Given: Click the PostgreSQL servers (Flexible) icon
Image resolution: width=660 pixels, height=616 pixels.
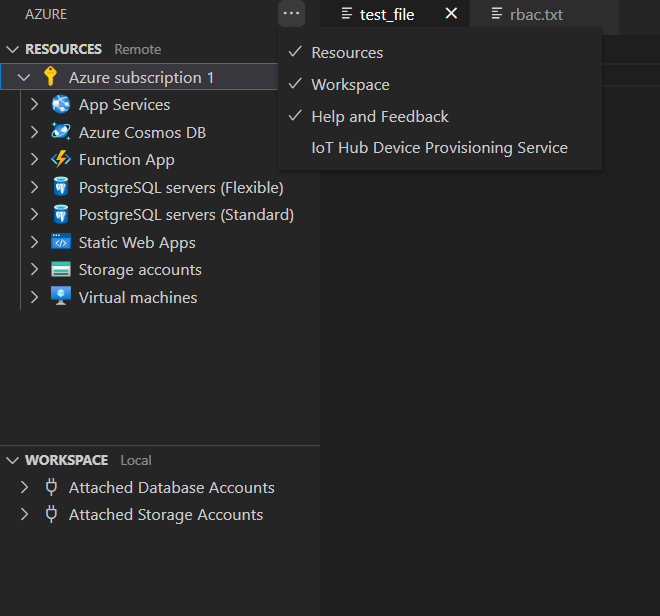Looking at the screenshot, I should (61, 187).
